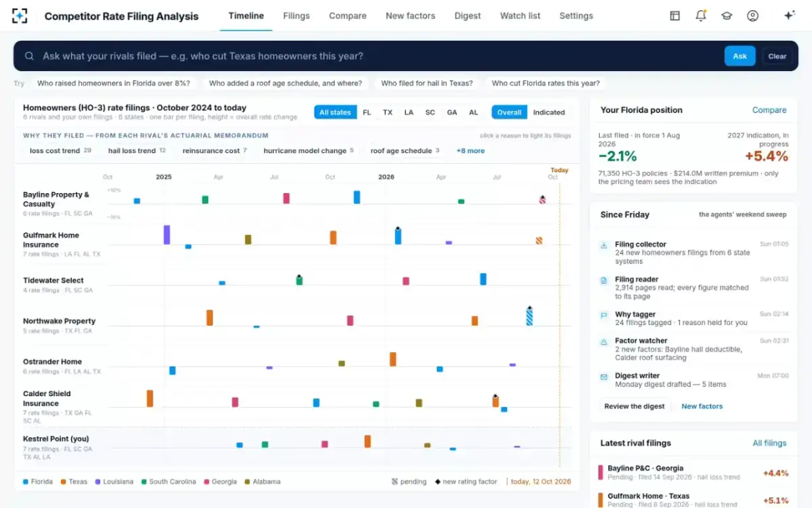Viewport: 812px width, 508px height.
Task: Go to the New factors tab
Action: [x=411, y=16]
